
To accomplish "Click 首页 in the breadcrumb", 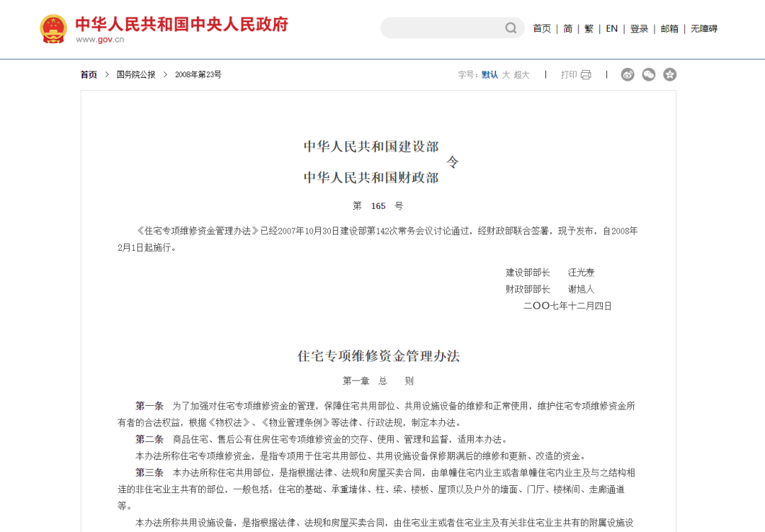I will point(89,74).
